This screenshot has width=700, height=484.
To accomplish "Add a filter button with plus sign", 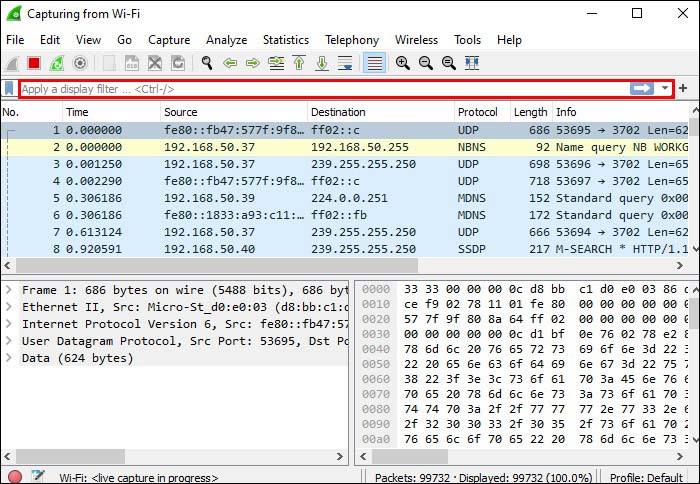I will point(683,88).
